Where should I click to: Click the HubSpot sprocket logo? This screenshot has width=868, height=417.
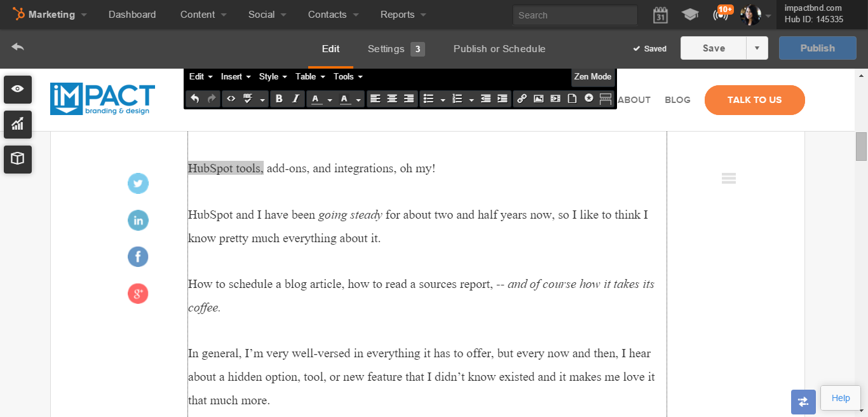click(x=18, y=14)
